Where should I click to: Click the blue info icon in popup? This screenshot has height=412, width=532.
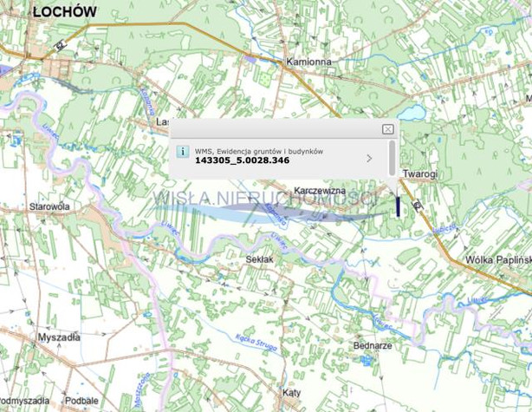point(183,152)
